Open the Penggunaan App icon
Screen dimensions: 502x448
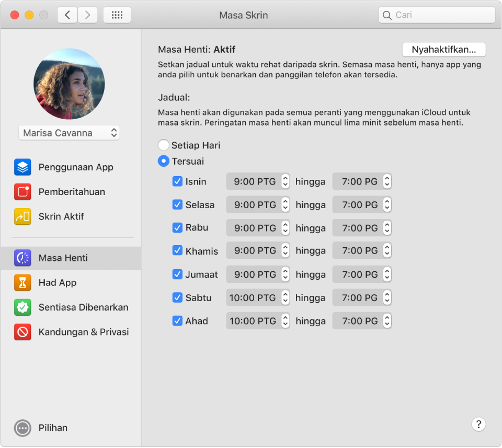[22, 167]
